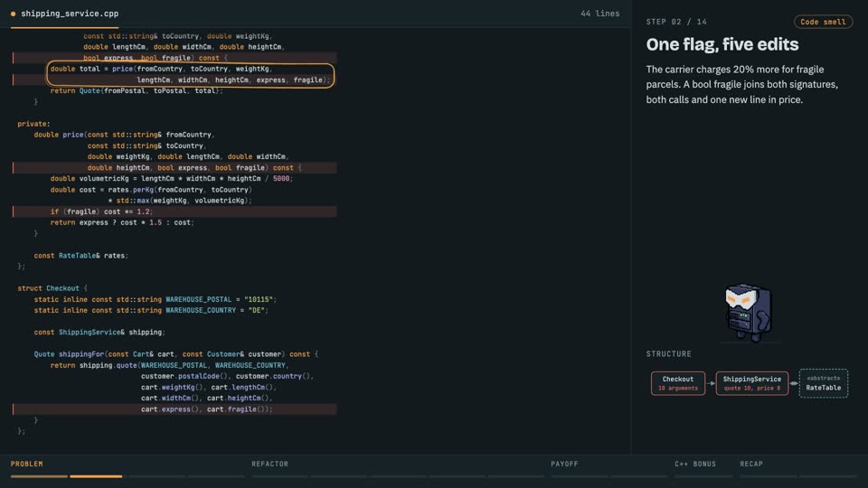
Task: Open the PROBLEM section
Action: tap(26, 464)
